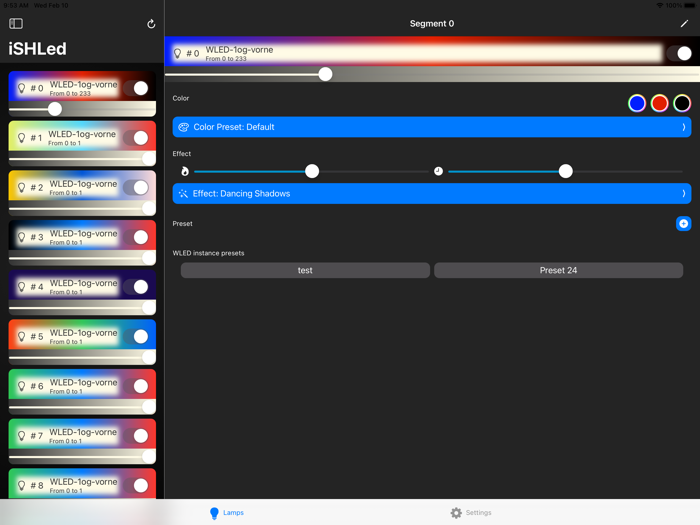Toggle sidebar lamp #4 switch
The height and width of the screenshot is (525, 700).
(x=136, y=287)
